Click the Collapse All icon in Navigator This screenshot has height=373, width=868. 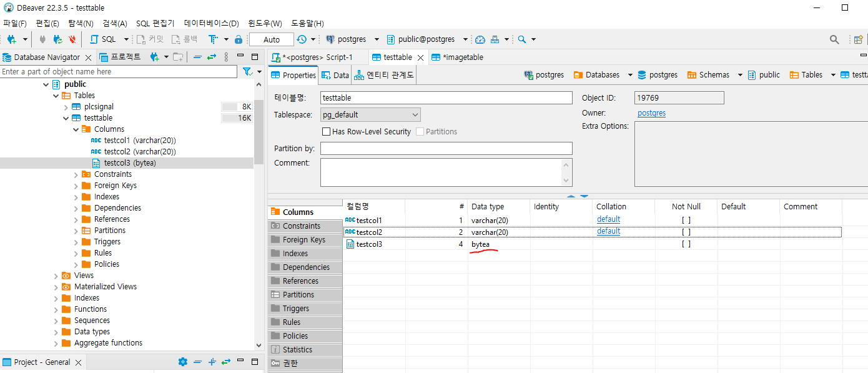pyautogui.click(x=197, y=57)
